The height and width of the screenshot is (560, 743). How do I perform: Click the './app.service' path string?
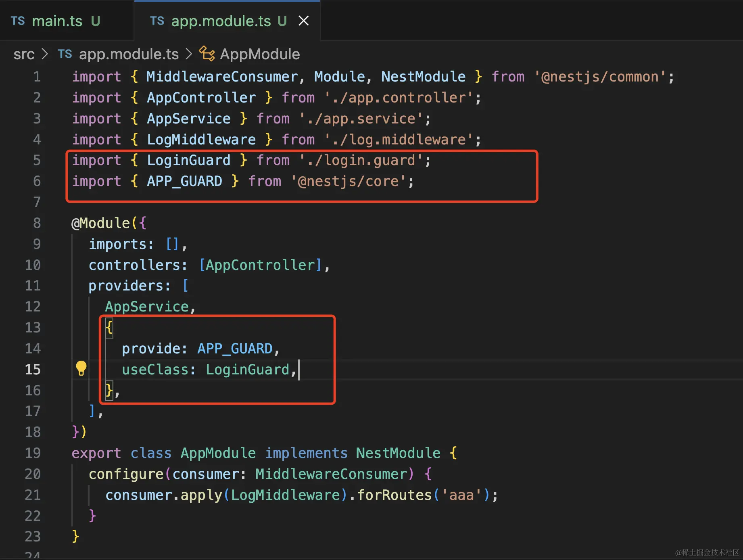point(361,119)
